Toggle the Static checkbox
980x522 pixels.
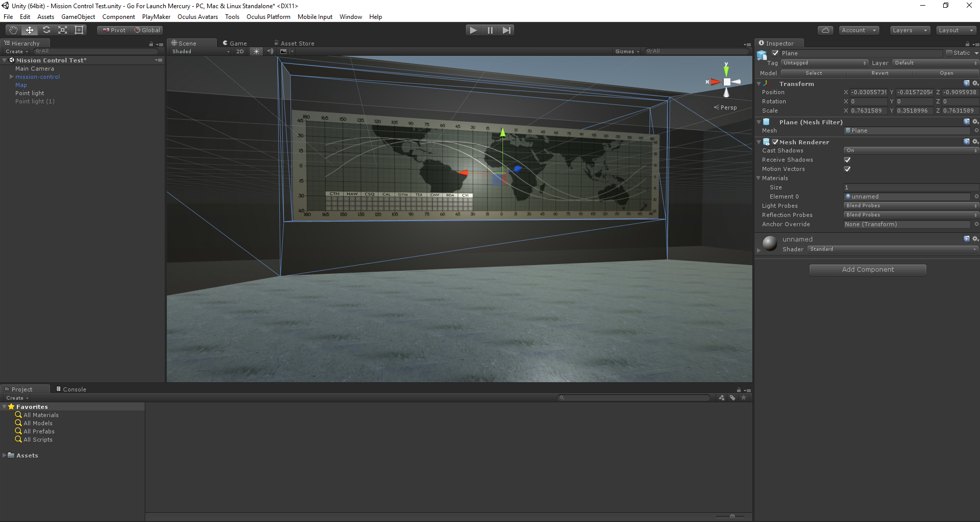click(949, 53)
